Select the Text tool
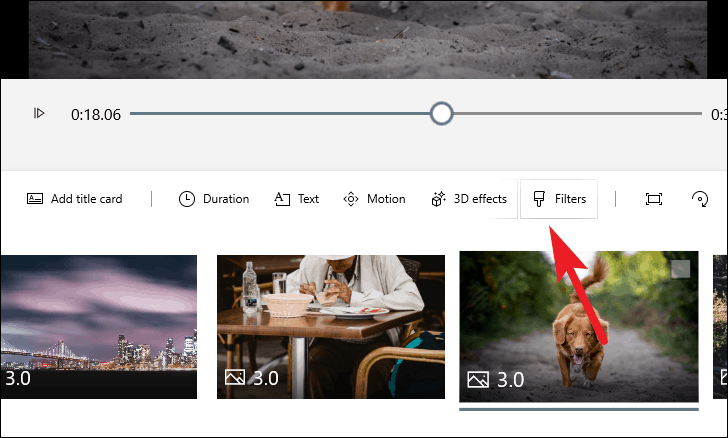Viewport: 728px width, 438px height. [x=296, y=199]
